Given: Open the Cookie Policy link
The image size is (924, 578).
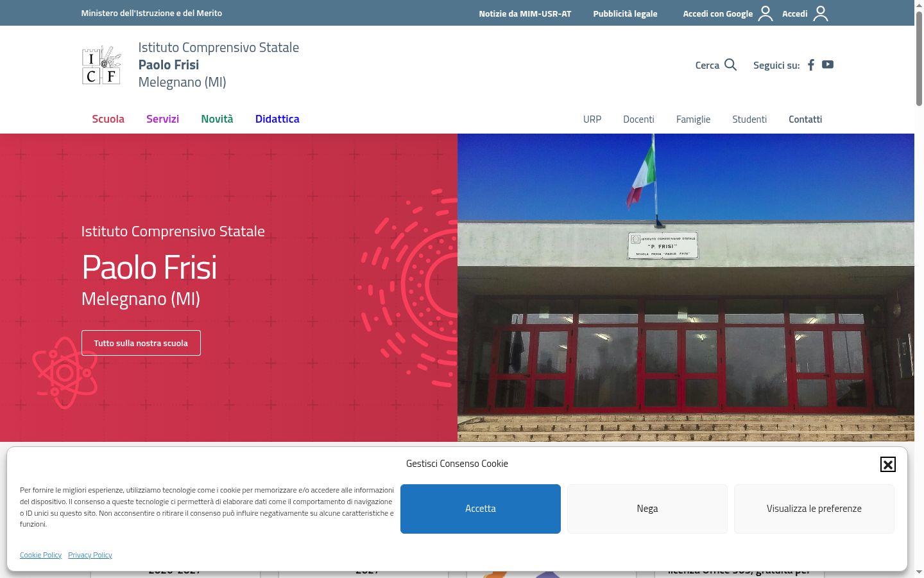Looking at the screenshot, I should 41,555.
